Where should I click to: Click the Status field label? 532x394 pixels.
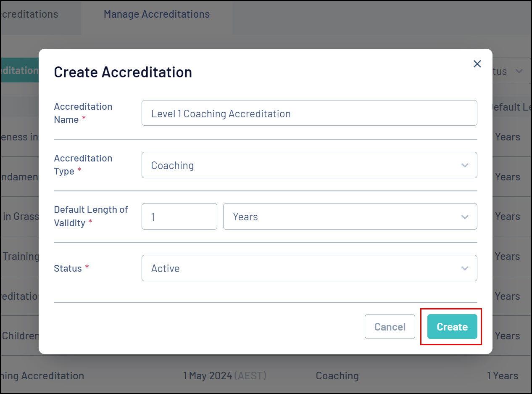68,268
